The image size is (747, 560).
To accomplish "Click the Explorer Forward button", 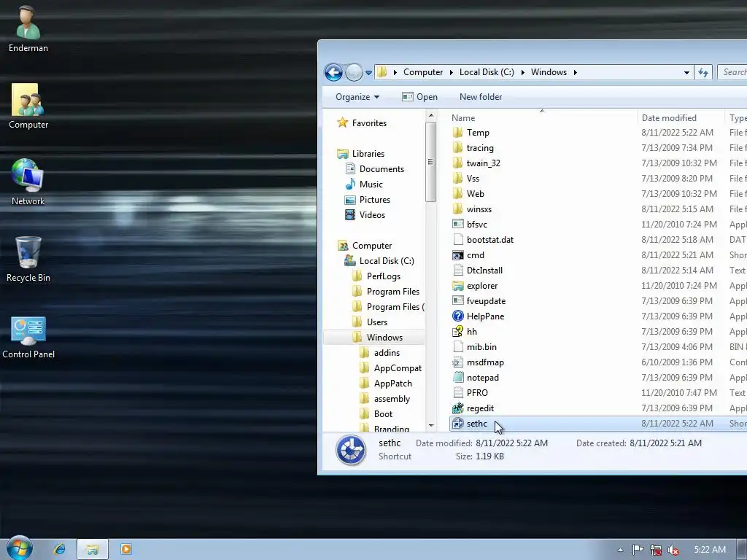I will click(354, 72).
